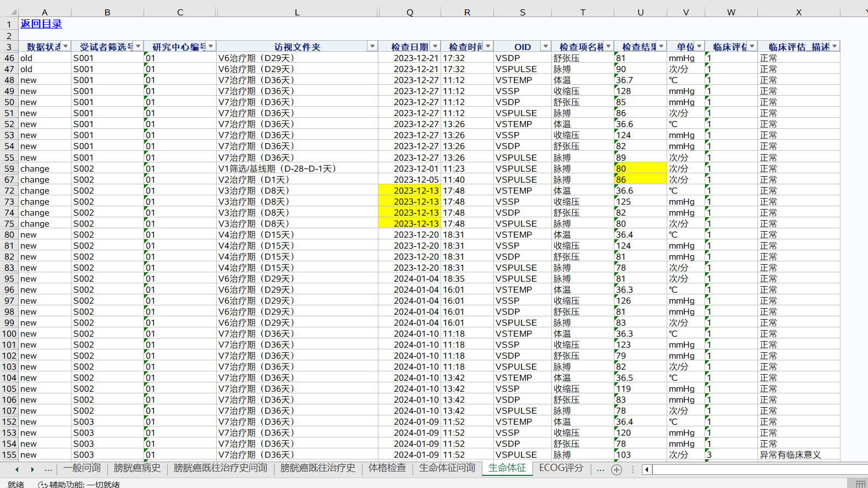
Task: Open the OID column filter arrow
Action: [x=545, y=47]
